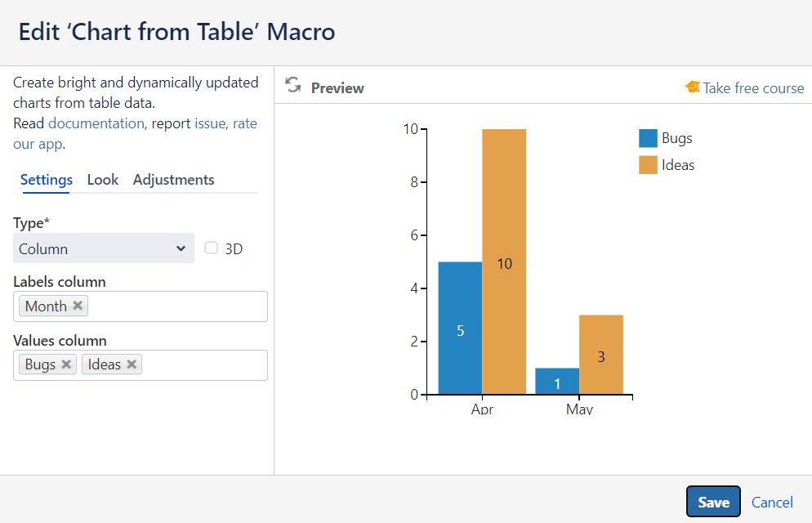Open the documentation link
This screenshot has width=812, height=523.
tap(96, 123)
